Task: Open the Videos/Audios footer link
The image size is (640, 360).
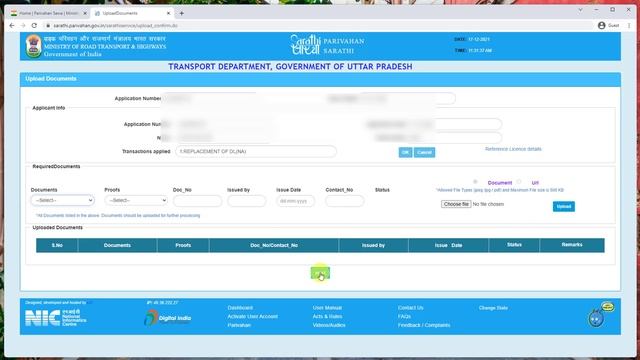Action: pyautogui.click(x=329, y=325)
